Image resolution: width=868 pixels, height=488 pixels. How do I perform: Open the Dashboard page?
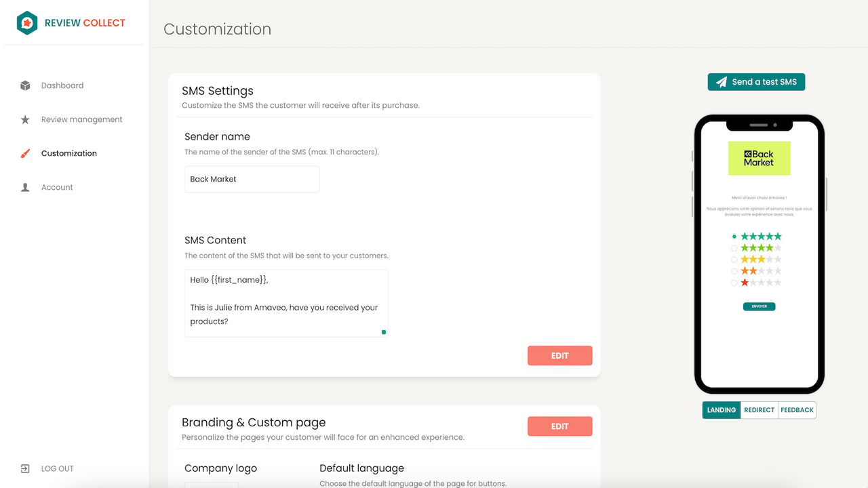[x=62, y=85]
